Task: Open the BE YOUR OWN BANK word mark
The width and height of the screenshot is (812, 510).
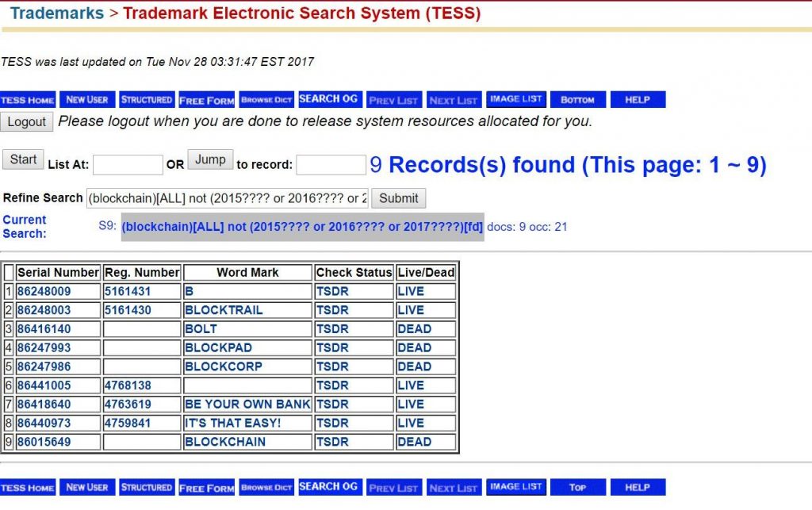Action: [x=247, y=405]
